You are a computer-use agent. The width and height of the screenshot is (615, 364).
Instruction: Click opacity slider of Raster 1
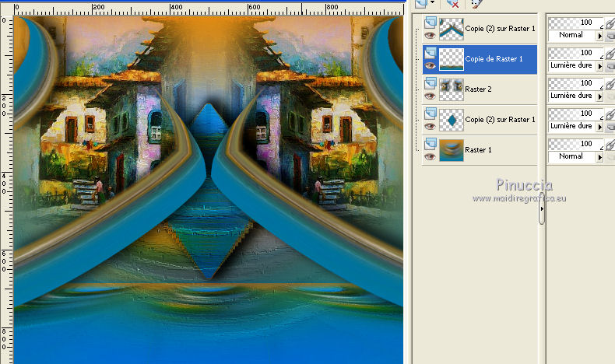(x=575, y=144)
